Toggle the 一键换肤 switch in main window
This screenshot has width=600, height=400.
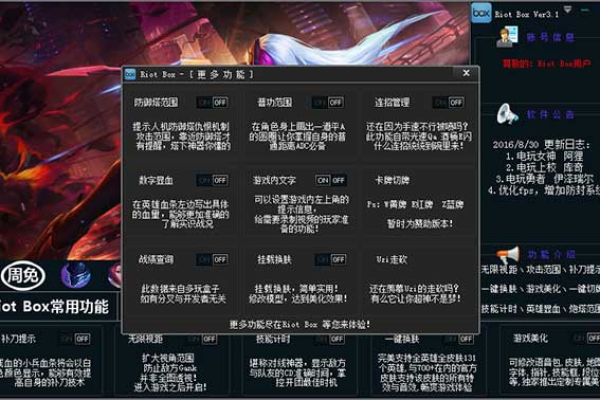point(458,339)
